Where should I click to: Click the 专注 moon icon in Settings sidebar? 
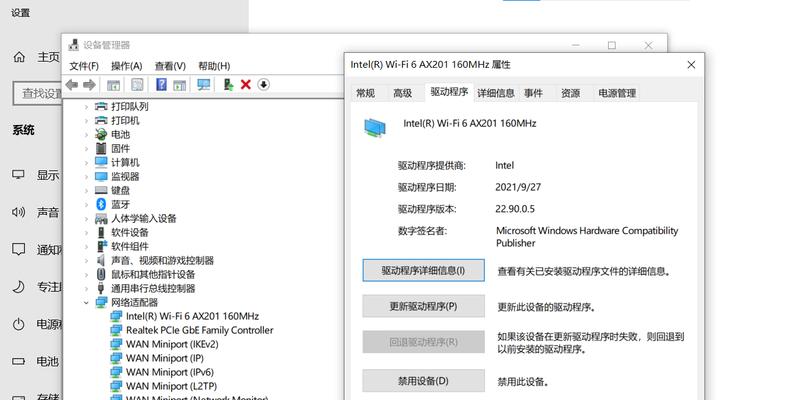point(19,287)
